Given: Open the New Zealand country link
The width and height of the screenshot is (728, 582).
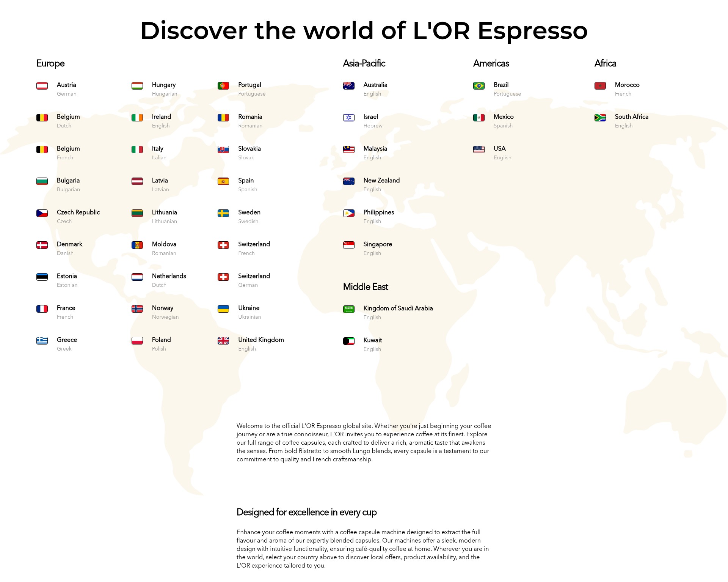Looking at the screenshot, I should click(x=372, y=184).
